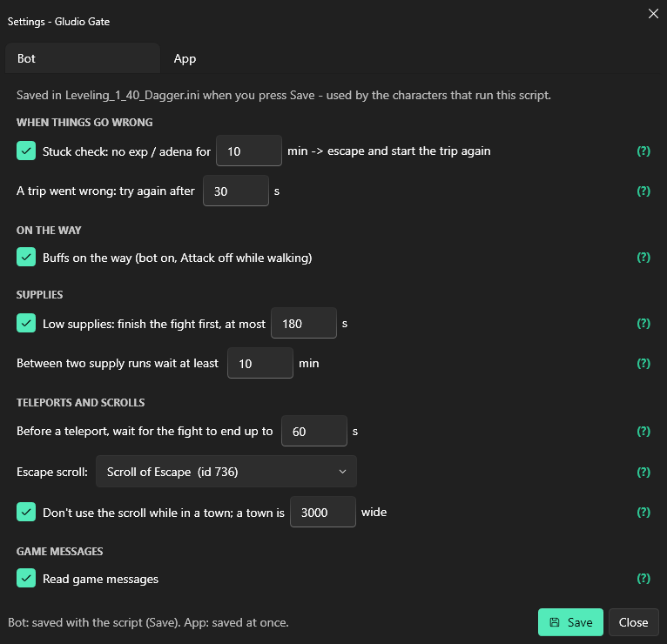Viewport: 667px width, 644px height.
Task: Uncheck Low supplies finish fight first
Action: (26, 323)
